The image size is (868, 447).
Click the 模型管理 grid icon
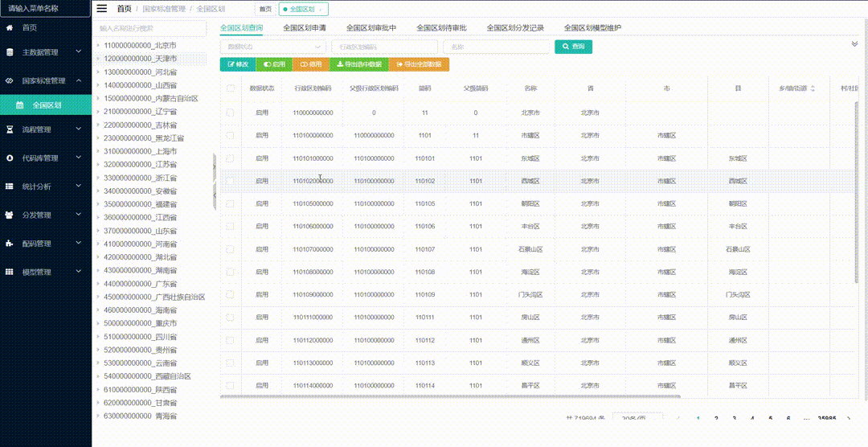click(10, 273)
